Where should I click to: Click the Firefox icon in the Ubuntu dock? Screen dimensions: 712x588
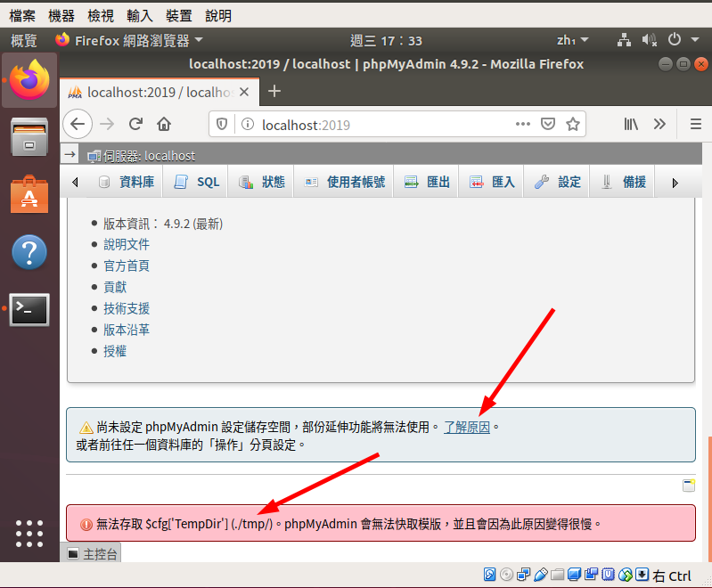point(29,80)
